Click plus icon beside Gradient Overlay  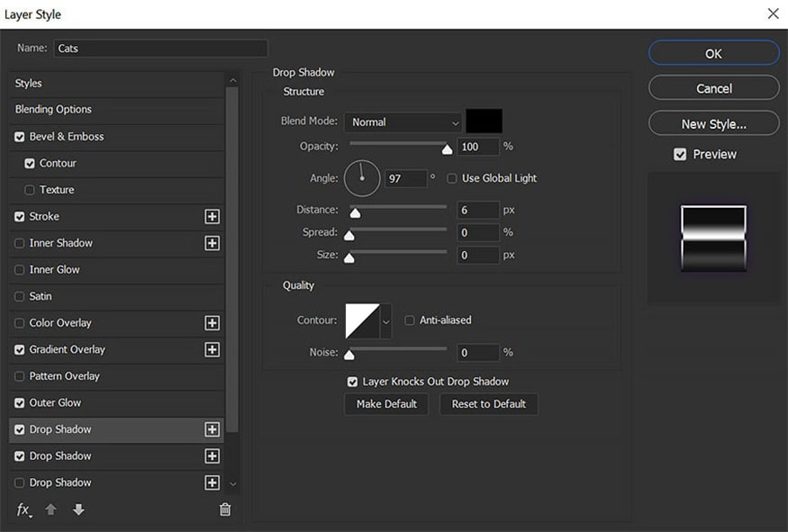coord(213,349)
